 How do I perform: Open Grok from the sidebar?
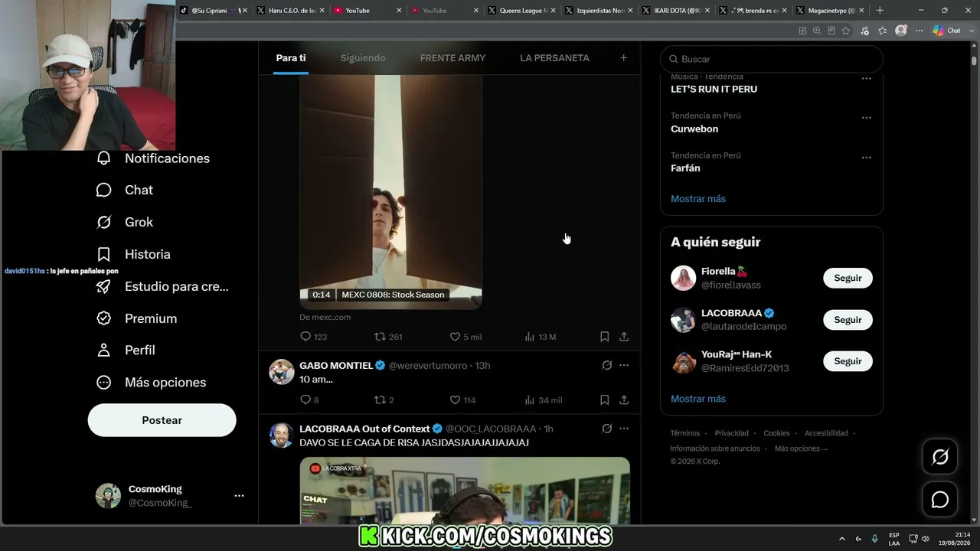pos(125,222)
